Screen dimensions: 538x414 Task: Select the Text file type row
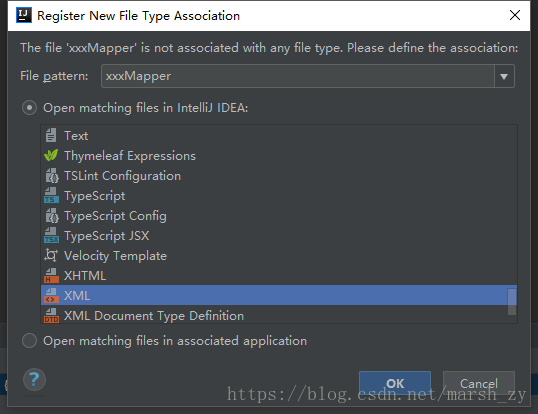pos(279,135)
